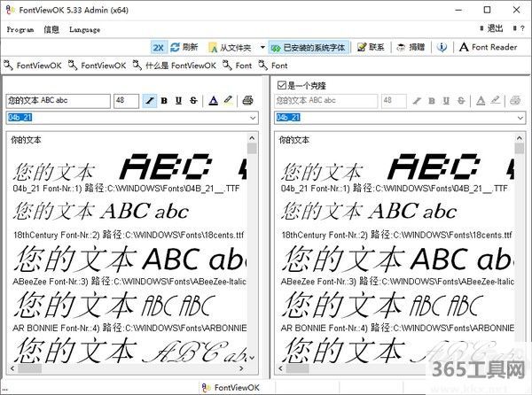
Task: Expand the left font name dropdown
Action: point(253,117)
